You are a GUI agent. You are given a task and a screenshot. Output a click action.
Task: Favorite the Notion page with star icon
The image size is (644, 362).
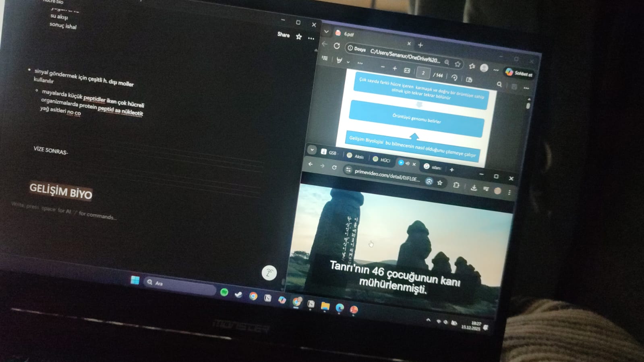point(299,37)
